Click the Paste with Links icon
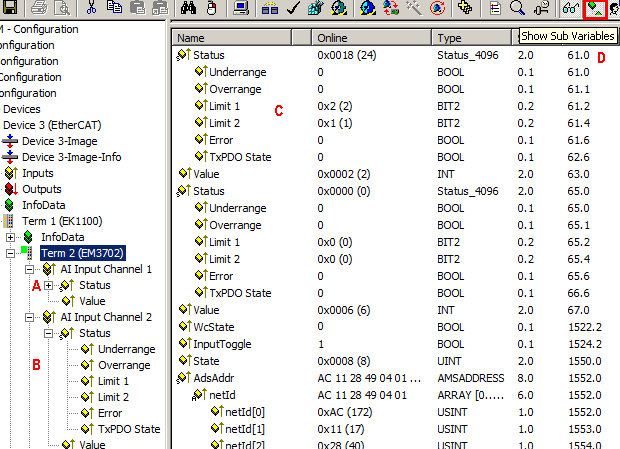 pos(160,7)
